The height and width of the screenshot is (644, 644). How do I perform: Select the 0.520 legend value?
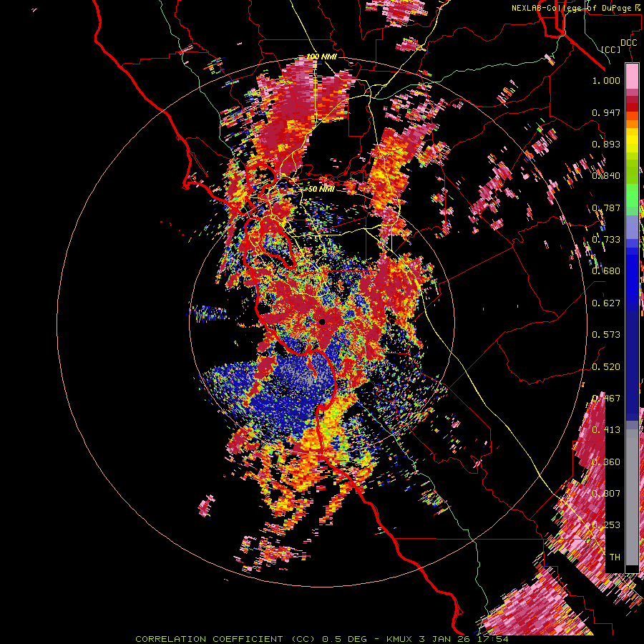pos(606,367)
